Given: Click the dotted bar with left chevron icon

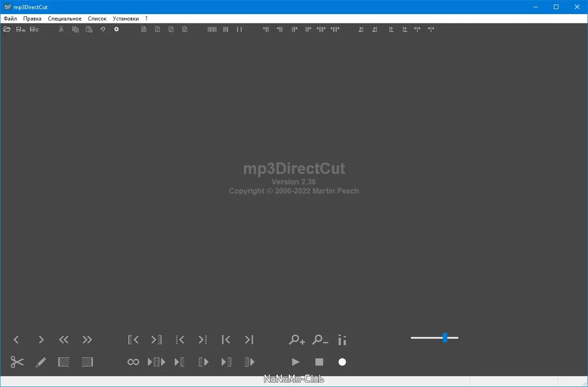Looking at the screenshot, I should tap(180, 340).
